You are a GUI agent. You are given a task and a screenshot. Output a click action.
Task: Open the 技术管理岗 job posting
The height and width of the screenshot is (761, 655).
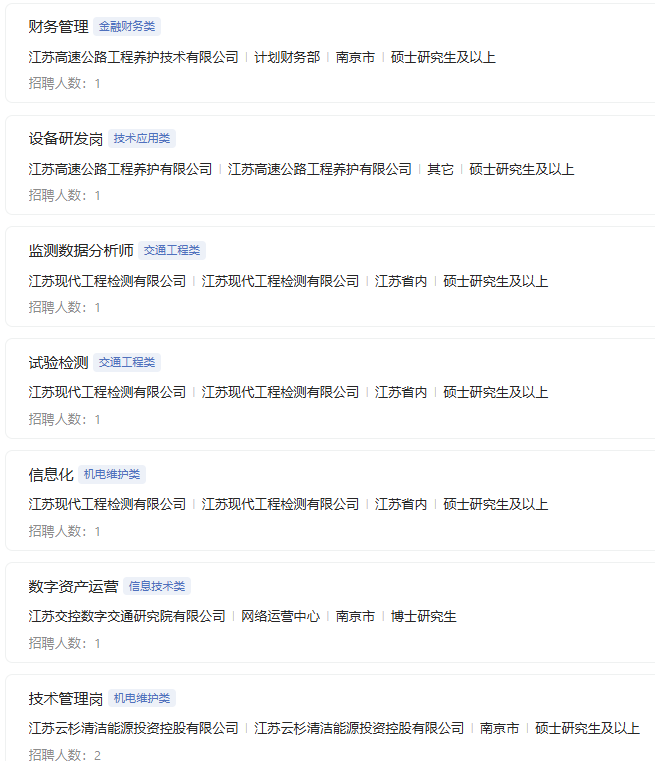coord(66,699)
